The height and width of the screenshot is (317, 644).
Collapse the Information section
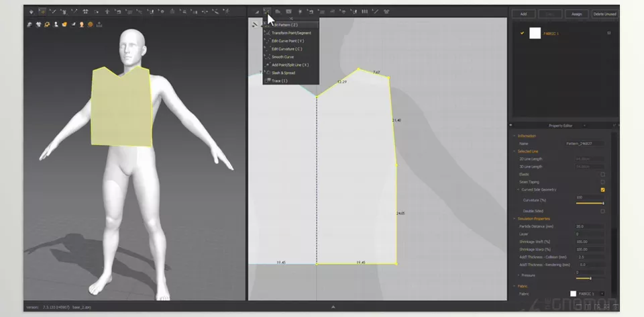pos(515,136)
